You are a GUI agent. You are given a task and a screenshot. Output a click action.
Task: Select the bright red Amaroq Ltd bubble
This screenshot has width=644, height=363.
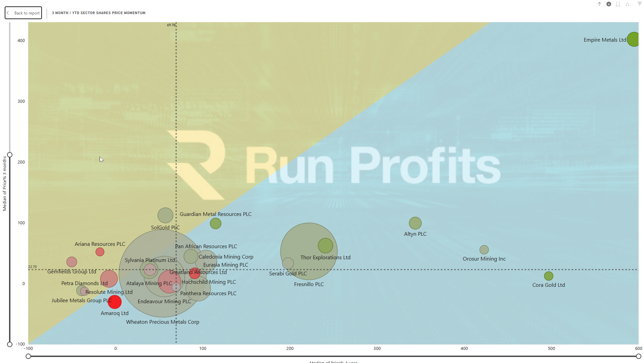(x=115, y=302)
